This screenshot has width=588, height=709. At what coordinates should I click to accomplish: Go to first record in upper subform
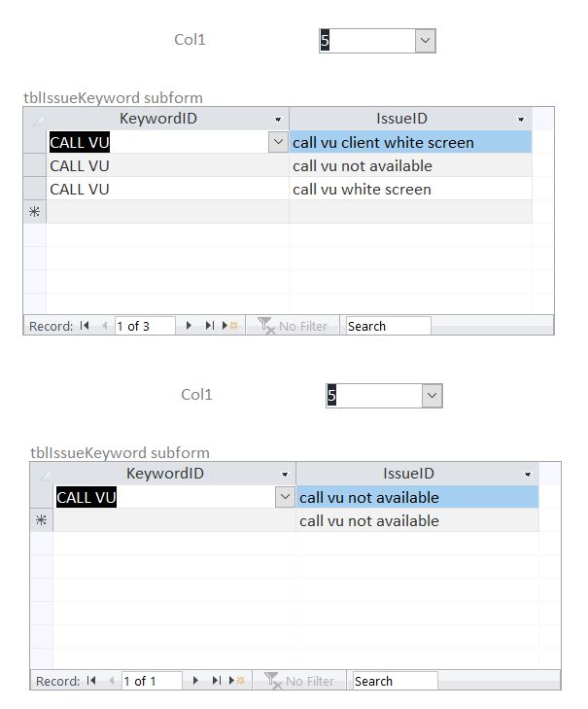[x=85, y=326]
